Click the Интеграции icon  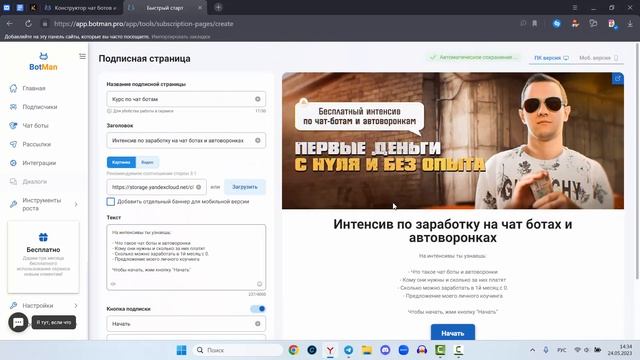(x=13, y=163)
